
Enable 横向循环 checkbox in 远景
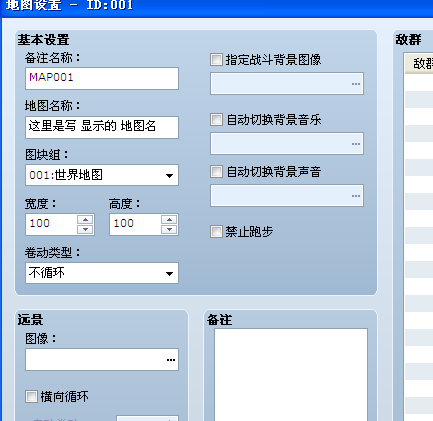(31, 397)
